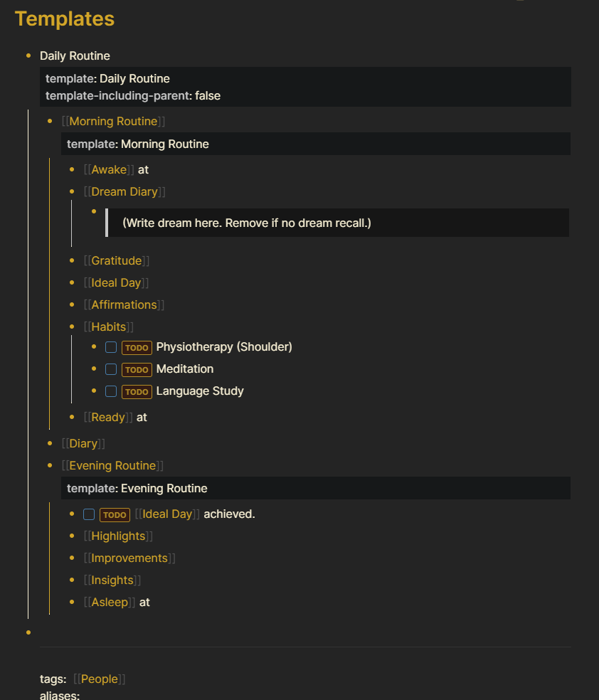Viewport: 599px width, 700px height.
Task: Open the People tag link
Action: (x=100, y=679)
